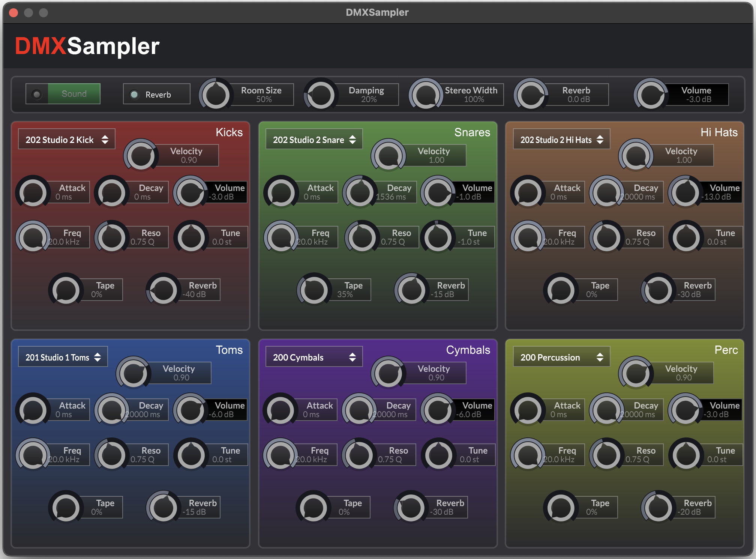Click the Snares Freq knob
This screenshot has height=559, width=756.
click(281, 237)
